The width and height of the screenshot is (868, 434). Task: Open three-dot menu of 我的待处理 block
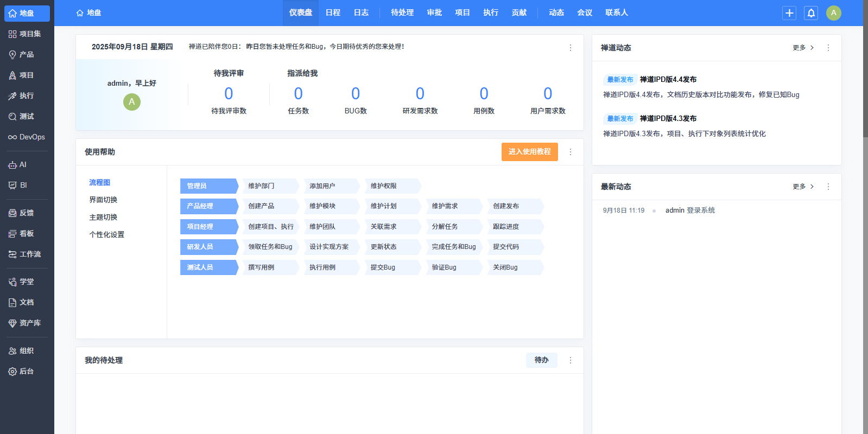[x=570, y=360]
